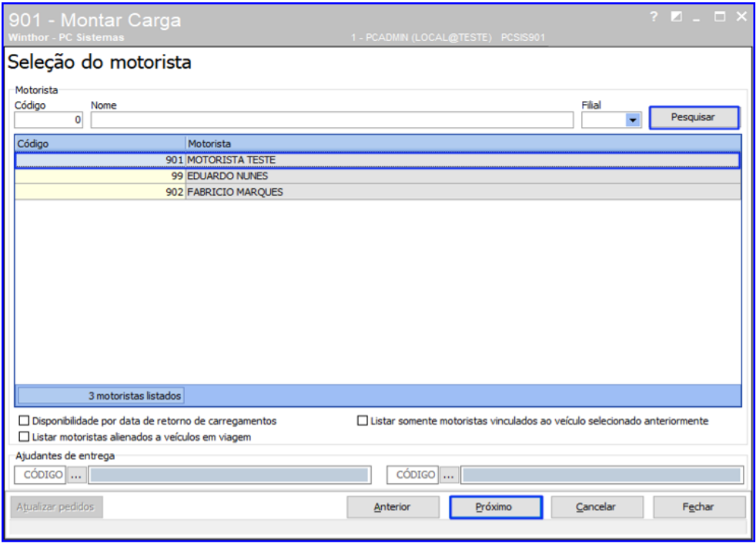Focus the second ajudante CÓDIGO field
The image size is (756, 544).
point(413,475)
